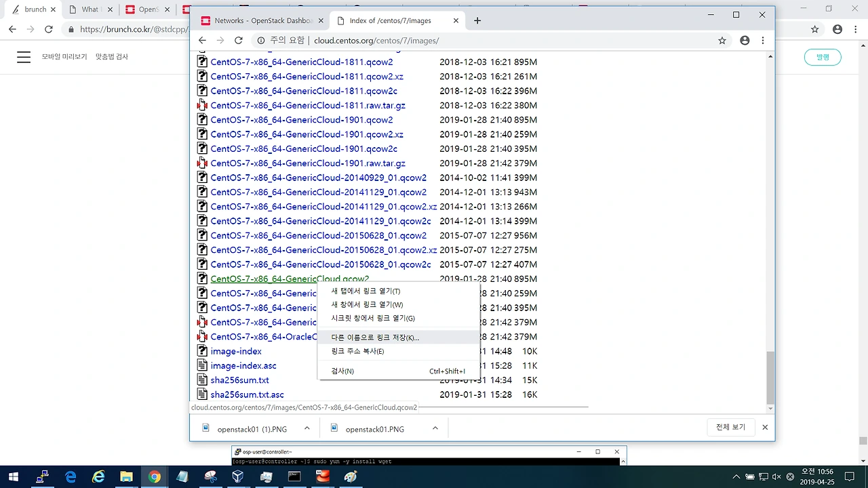
Task: Bookmark brunch page in back Chrome window
Action: click(815, 29)
